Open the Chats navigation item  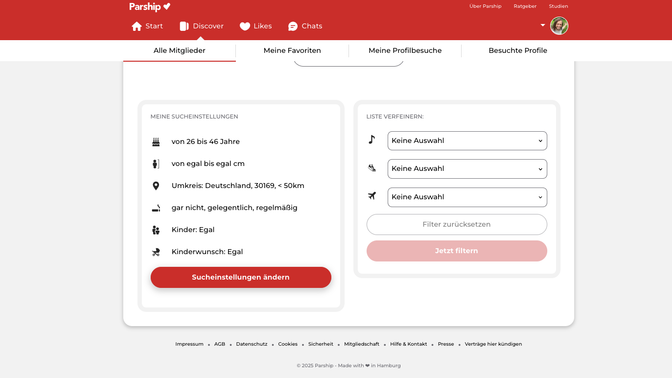(305, 26)
